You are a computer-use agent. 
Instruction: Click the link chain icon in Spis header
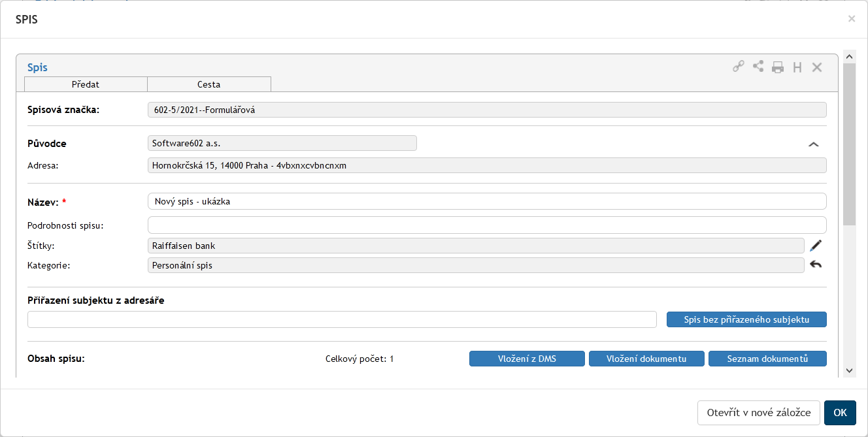pos(738,67)
